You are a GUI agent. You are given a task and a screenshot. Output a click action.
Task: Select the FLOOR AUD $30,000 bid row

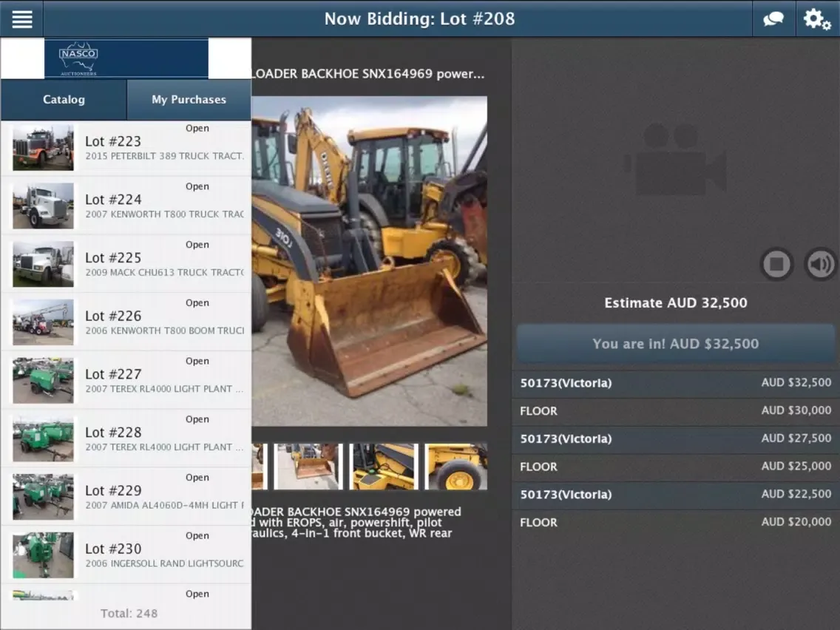tap(676, 411)
